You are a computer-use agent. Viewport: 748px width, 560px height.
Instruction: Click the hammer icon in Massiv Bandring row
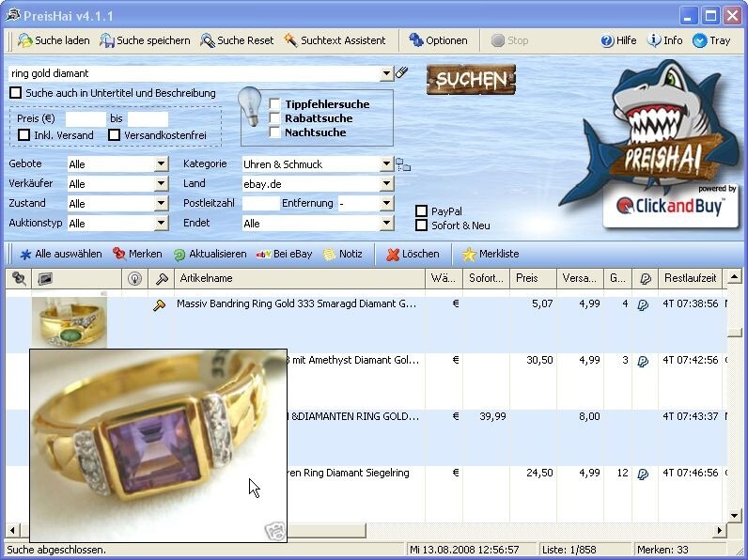159,304
